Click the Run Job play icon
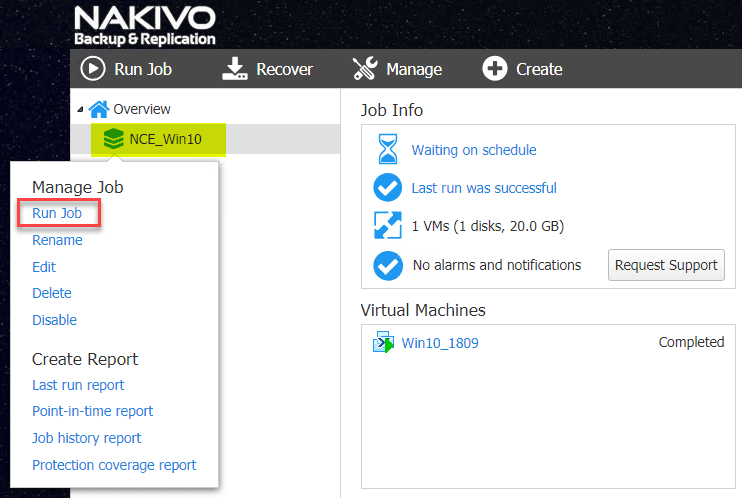This screenshot has height=498, width=742. [x=92, y=69]
